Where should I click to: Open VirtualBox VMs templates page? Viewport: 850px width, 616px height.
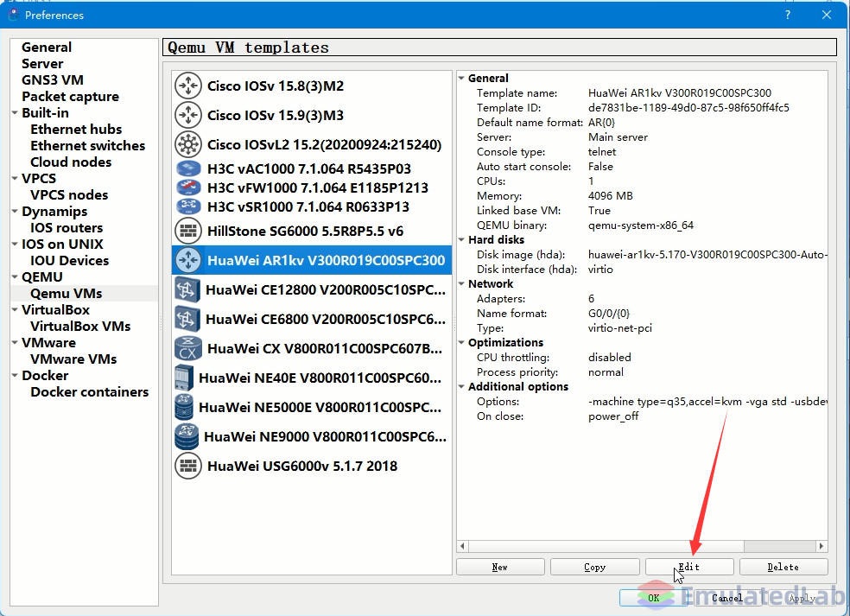tap(81, 326)
